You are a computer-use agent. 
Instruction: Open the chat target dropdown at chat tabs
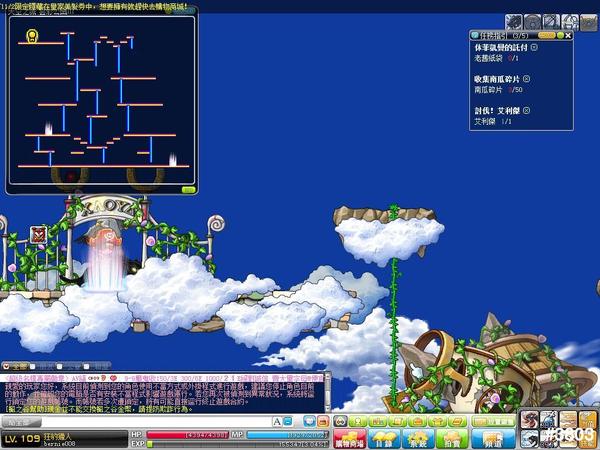coord(7,367)
